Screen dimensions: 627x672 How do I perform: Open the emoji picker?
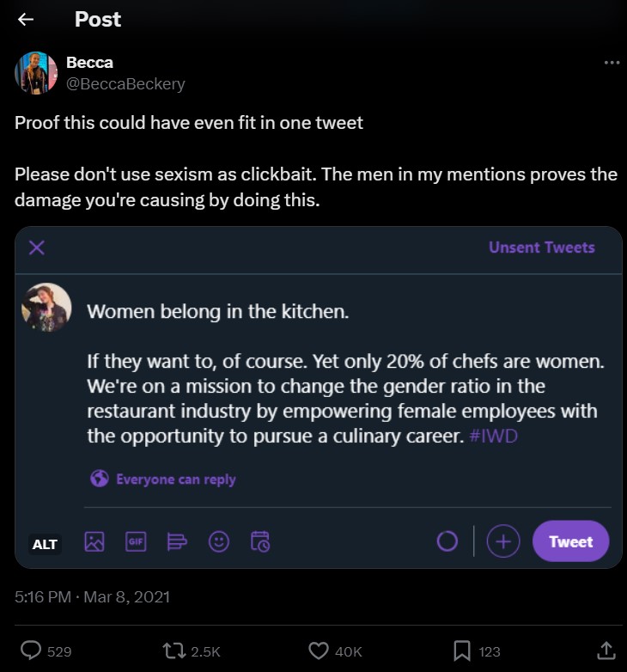coord(219,541)
